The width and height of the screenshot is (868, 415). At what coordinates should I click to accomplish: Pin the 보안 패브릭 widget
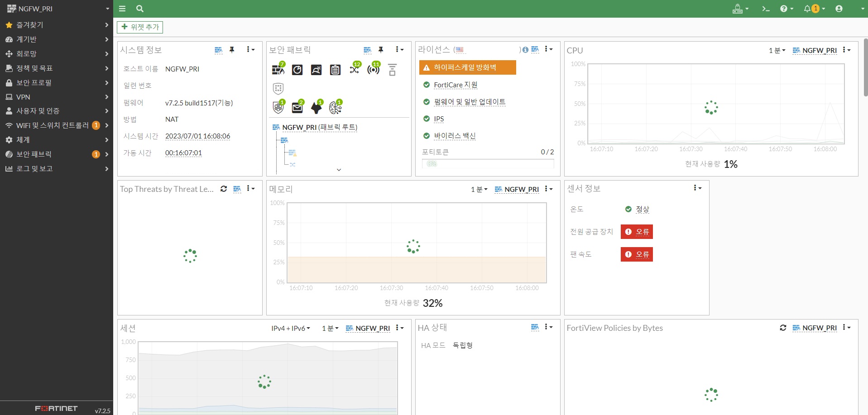(x=381, y=50)
